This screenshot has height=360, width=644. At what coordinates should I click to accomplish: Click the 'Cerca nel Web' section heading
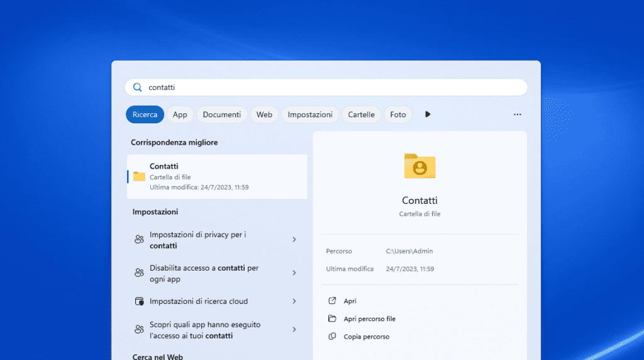click(158, 357)
